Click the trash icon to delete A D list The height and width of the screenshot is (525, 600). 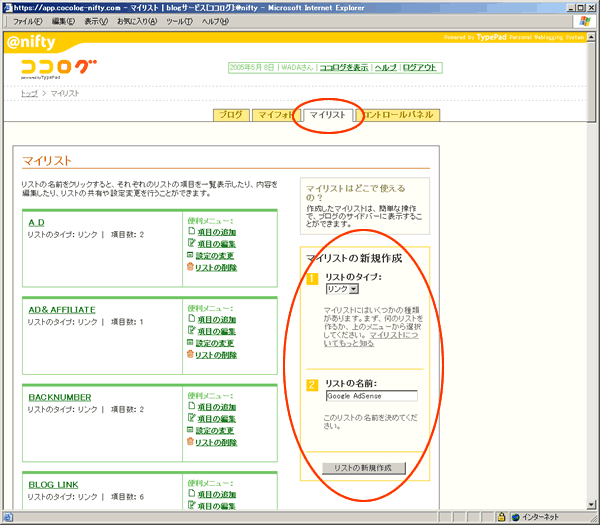click(x=190, y=267)
